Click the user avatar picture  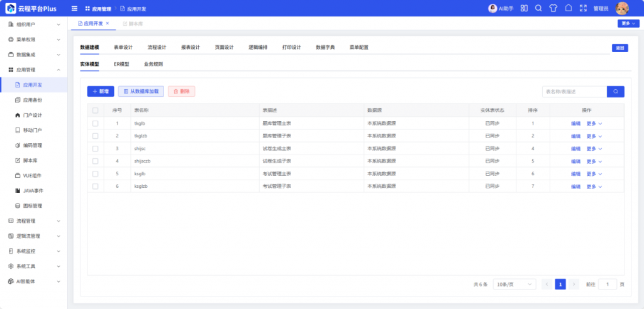[x=622, y=8]
